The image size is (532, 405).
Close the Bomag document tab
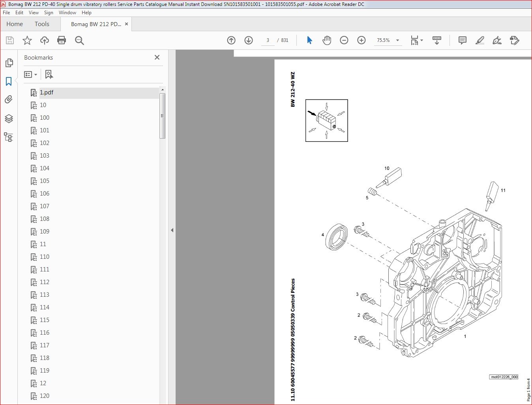[126, 24]
